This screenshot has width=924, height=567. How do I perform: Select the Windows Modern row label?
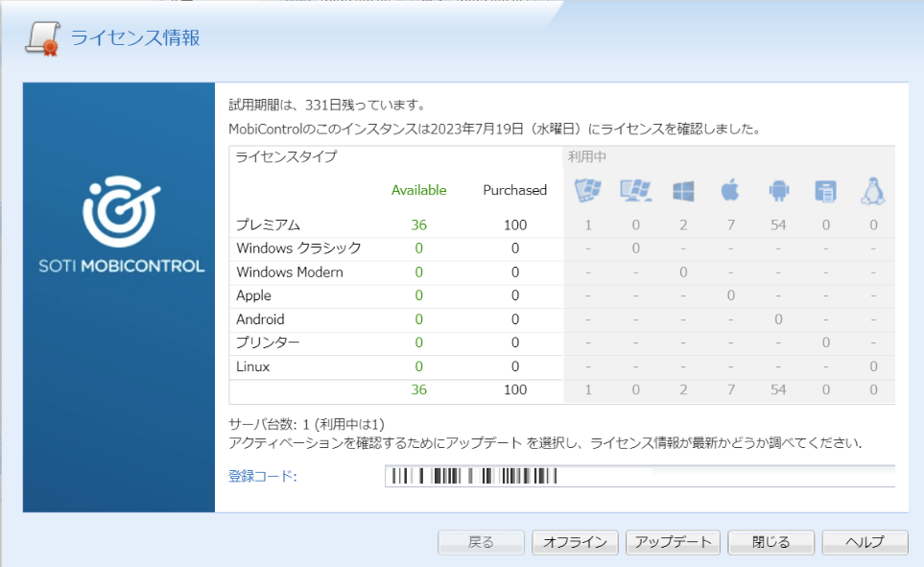(x=290, y=272)
